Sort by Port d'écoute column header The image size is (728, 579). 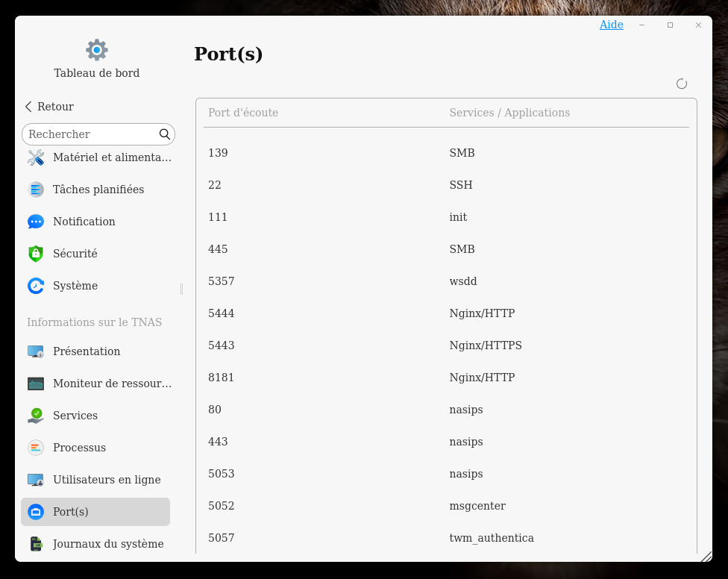tap(243, 113)
